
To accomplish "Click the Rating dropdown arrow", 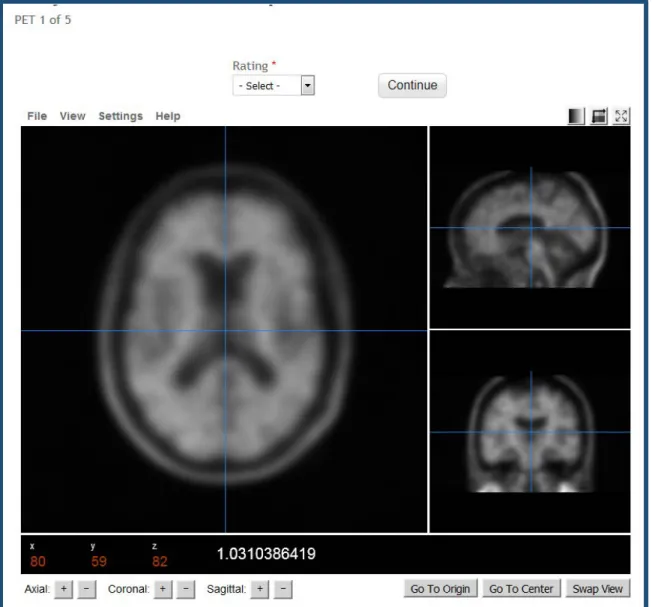I will 308,86.
